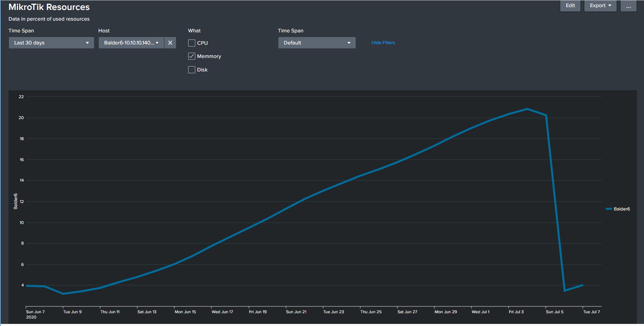
Task: Click the Fri Jun 19 x-axis label
Action: (258, 312)
